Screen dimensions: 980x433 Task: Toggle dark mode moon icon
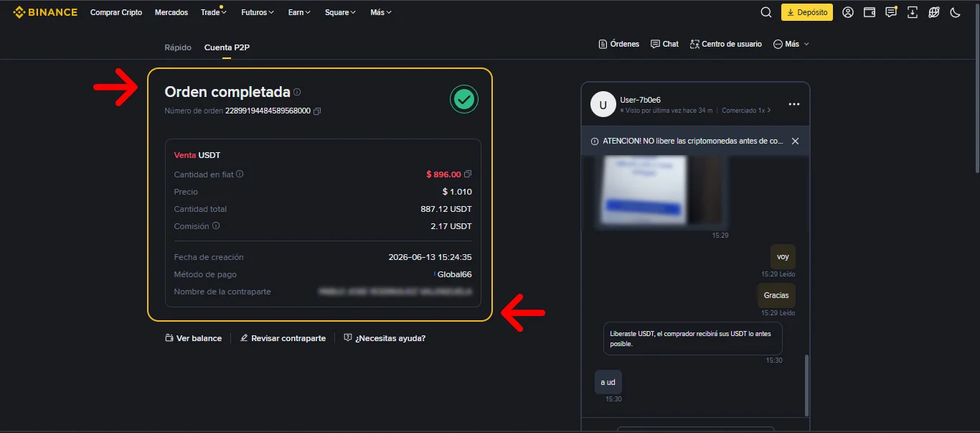(x=955, y=12)
